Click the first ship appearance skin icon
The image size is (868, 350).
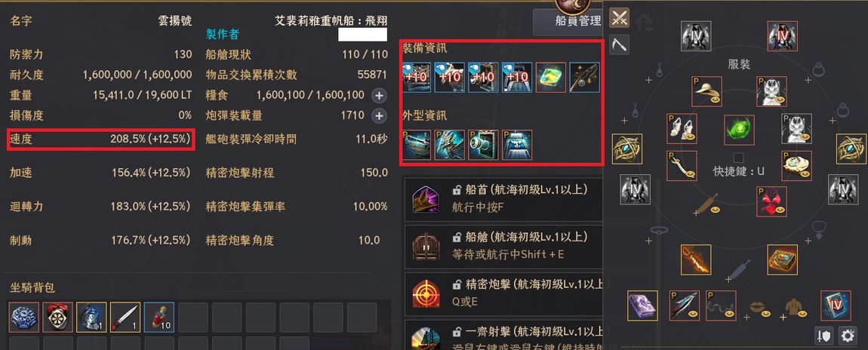pos(417,145)
